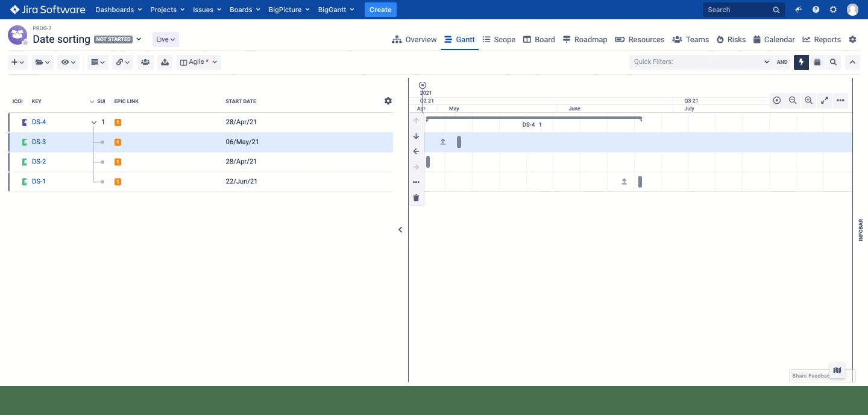Click the magnifier search icon in toolbar
The image size is (868, 415).
[833, 62]
